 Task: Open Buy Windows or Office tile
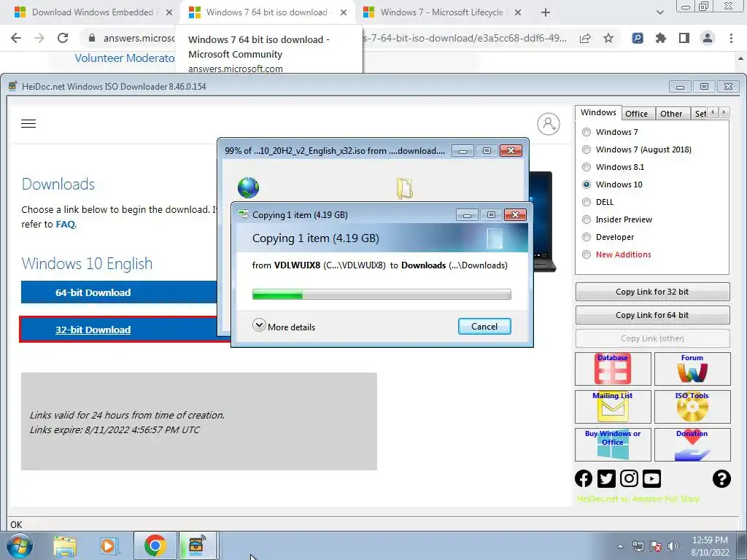[x=613, y=445]
